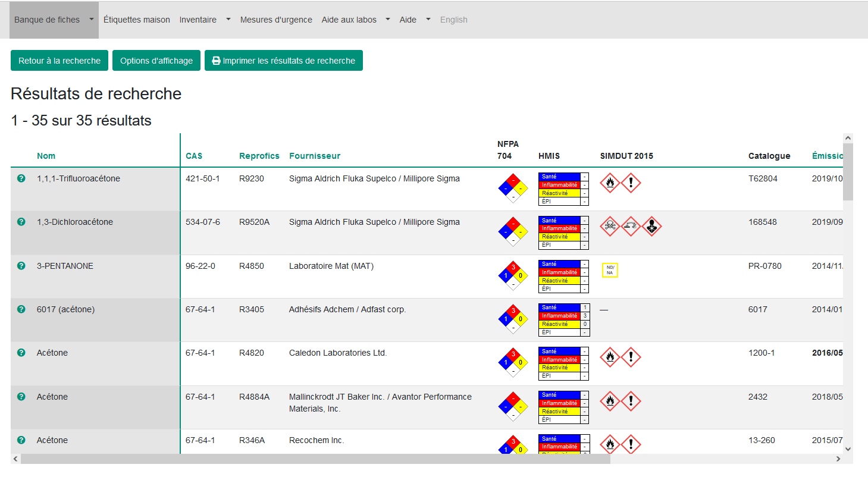Viewport: 868px width, 499px height.
Task: Click vertical scrollbar up arrow
Action: (x=848, y=138)
